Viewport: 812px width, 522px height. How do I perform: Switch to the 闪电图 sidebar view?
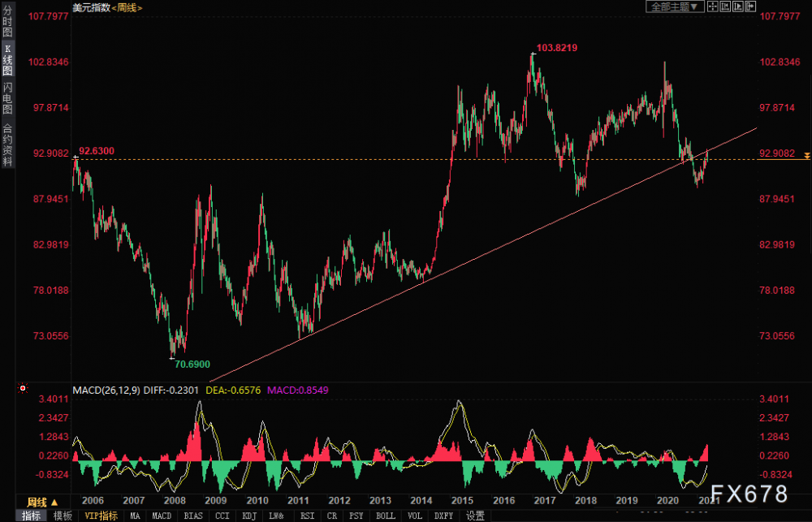[x=7, y=98]
